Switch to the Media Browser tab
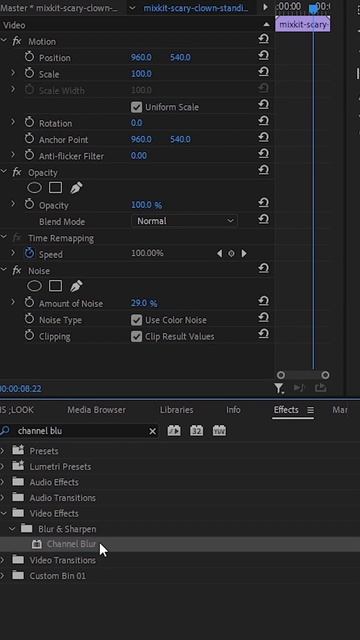Screen dimensions: 360x640 96,410
